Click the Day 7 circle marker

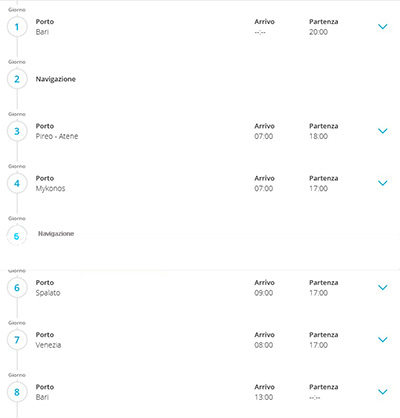point(17,340)
